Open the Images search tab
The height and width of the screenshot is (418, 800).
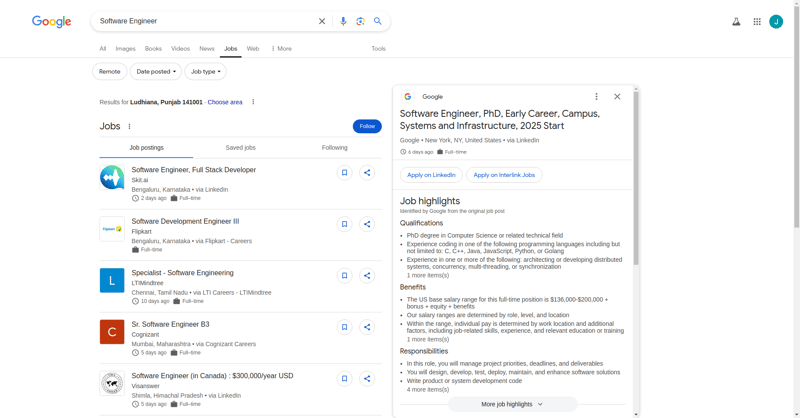[125, 48]
